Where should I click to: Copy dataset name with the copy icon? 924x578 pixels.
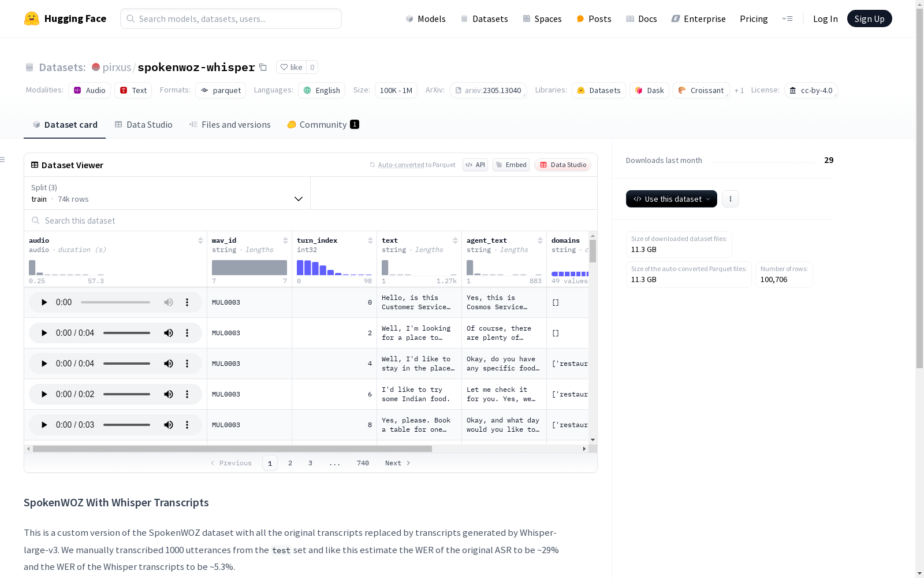263,67
